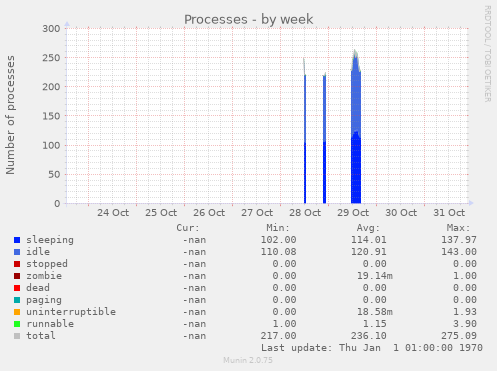
Task: Select the 'idle' legend label
Action: (x=38, y=252)
